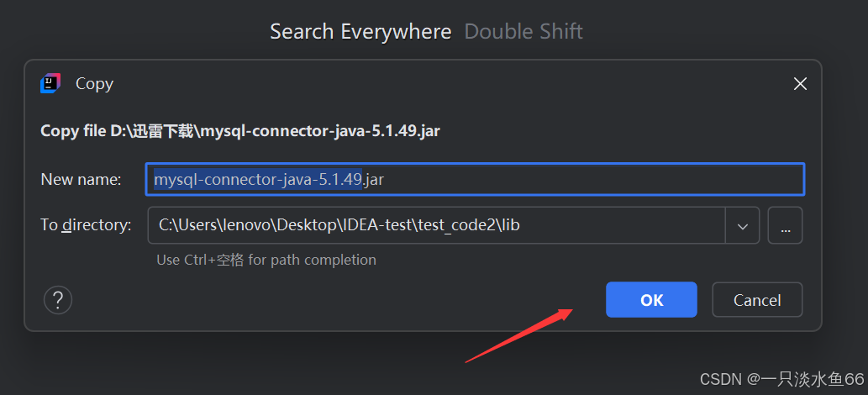868x395 pixels.
Task: Confirm the copy with the OK button
Action: (651, 300)
